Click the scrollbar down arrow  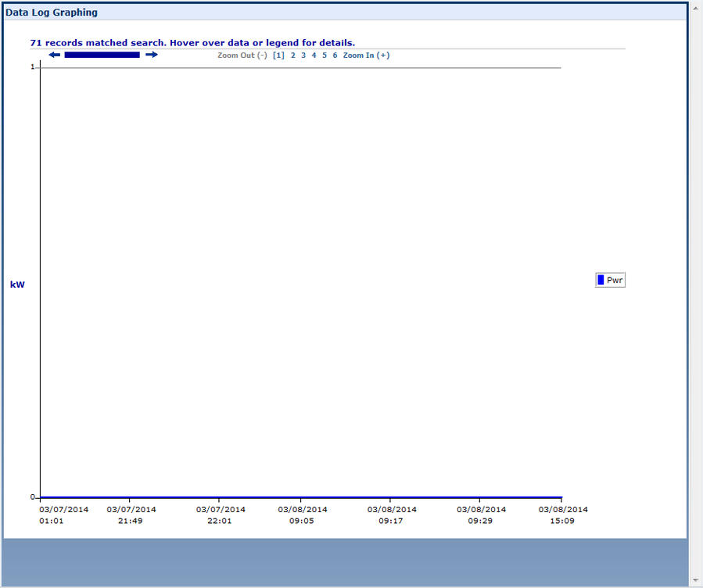pyautogui.click(x=696, y=581)
